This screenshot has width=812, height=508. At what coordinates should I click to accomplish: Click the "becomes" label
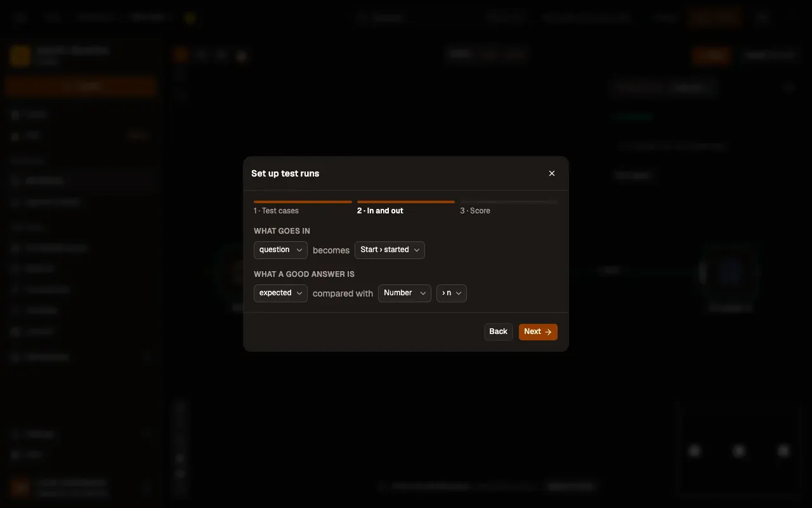pyautogui.click(x=331, y=250)
